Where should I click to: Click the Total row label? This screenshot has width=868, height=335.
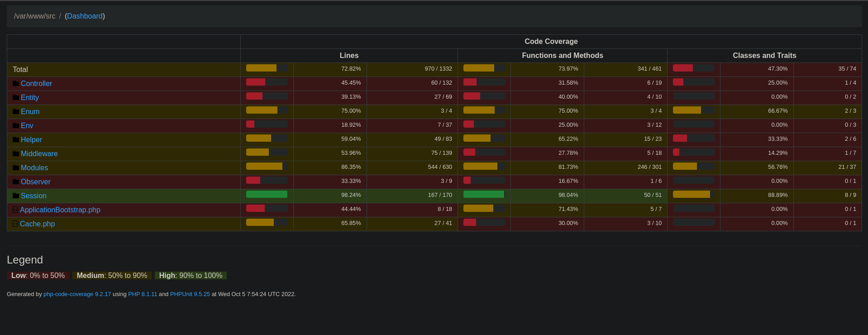(x=20, y=69)
